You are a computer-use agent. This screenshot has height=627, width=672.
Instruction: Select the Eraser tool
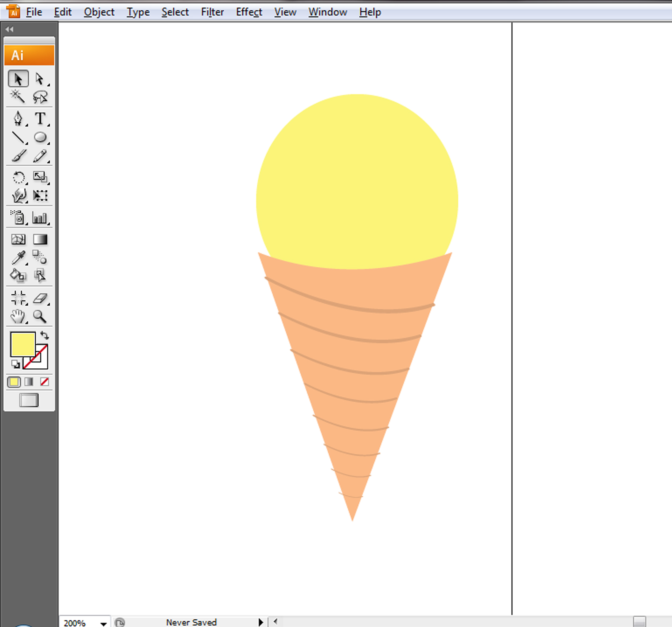40,299
